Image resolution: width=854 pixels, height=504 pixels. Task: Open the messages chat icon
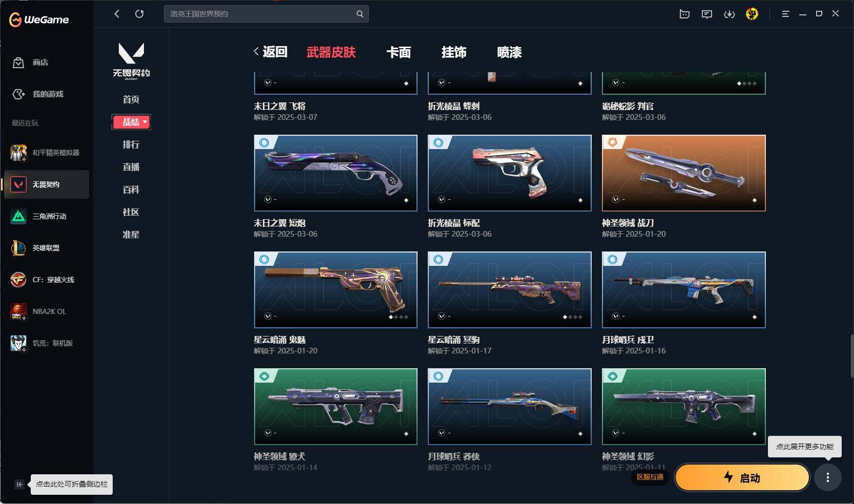tap(707, 14)
